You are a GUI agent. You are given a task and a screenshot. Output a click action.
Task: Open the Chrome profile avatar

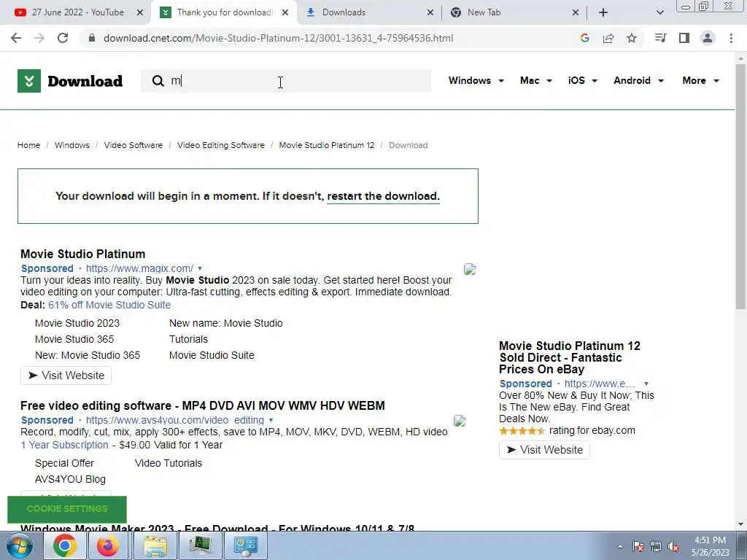click(x=708, y=38)
